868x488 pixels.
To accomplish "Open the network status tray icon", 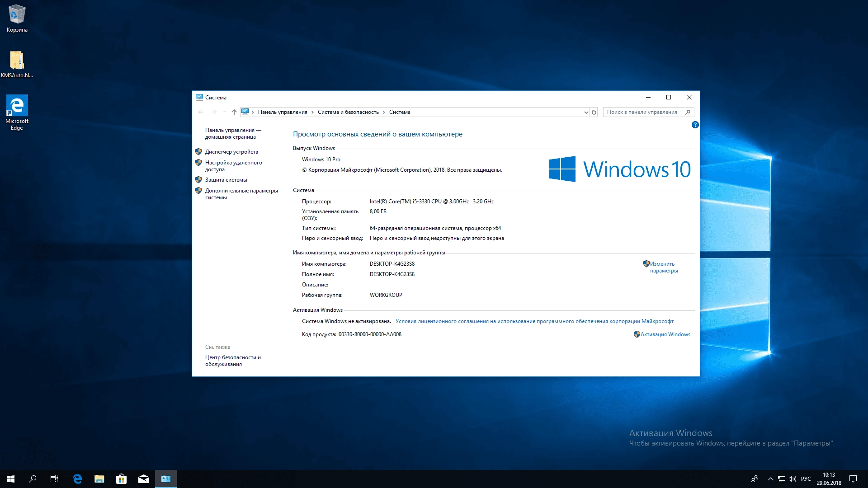I will point(782,479).
